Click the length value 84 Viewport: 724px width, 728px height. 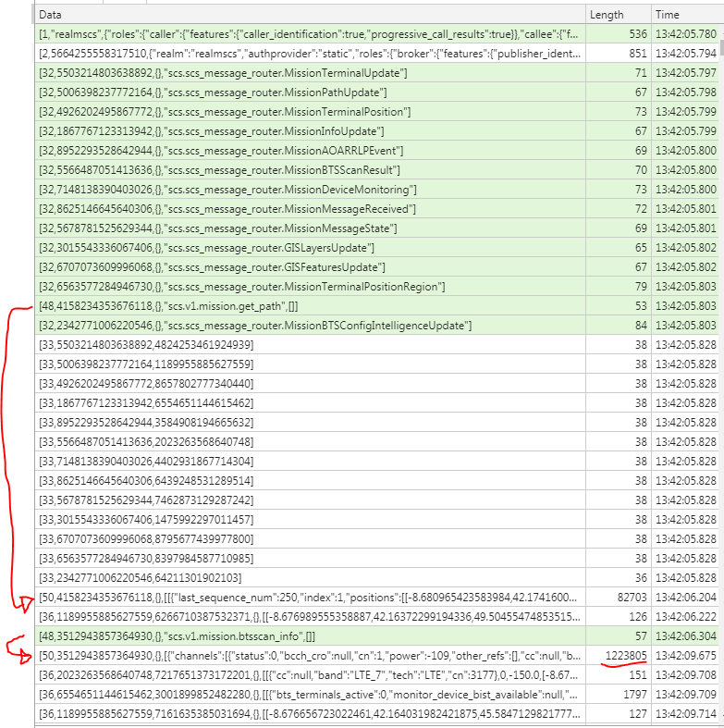point(641,326)
